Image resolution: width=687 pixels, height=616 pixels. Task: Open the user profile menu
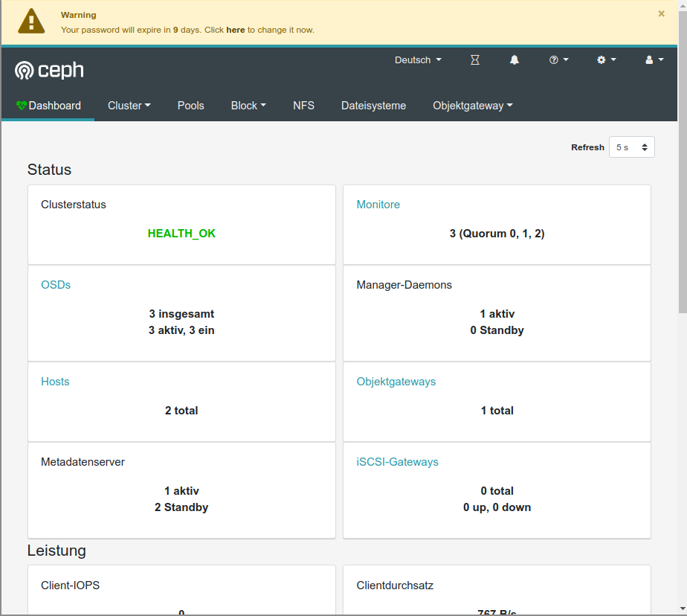[654, 60]
